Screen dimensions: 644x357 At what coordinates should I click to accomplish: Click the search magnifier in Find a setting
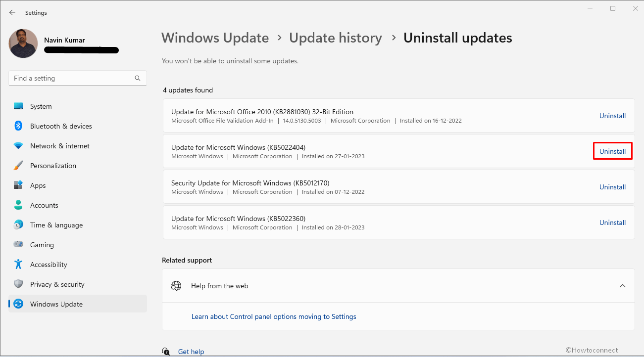point(138,78)
